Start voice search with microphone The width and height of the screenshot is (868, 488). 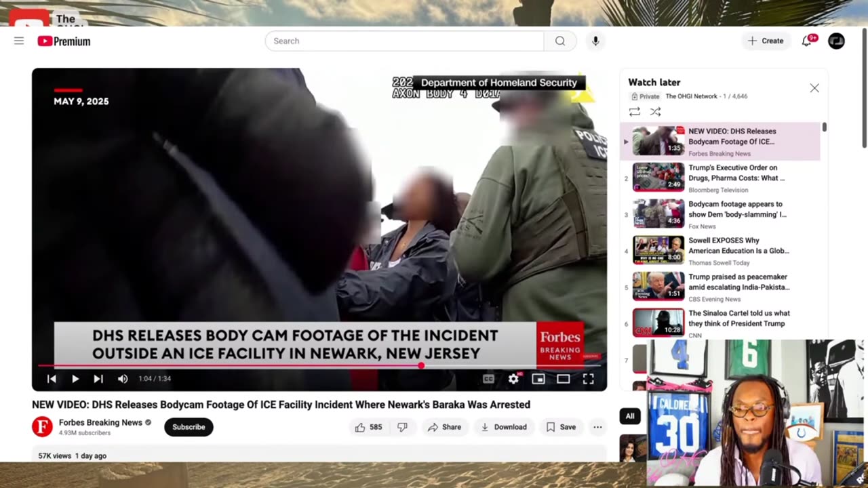pyautogui.click(x=595, y=41)
